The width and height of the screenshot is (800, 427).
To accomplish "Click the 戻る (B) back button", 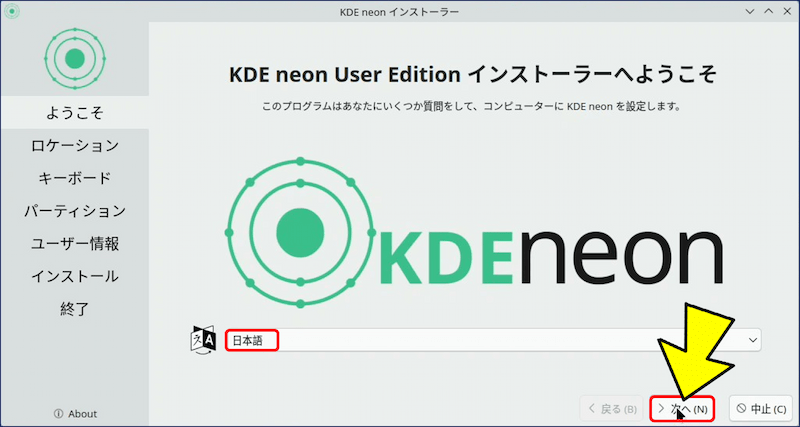I will [x=612, y=408].
